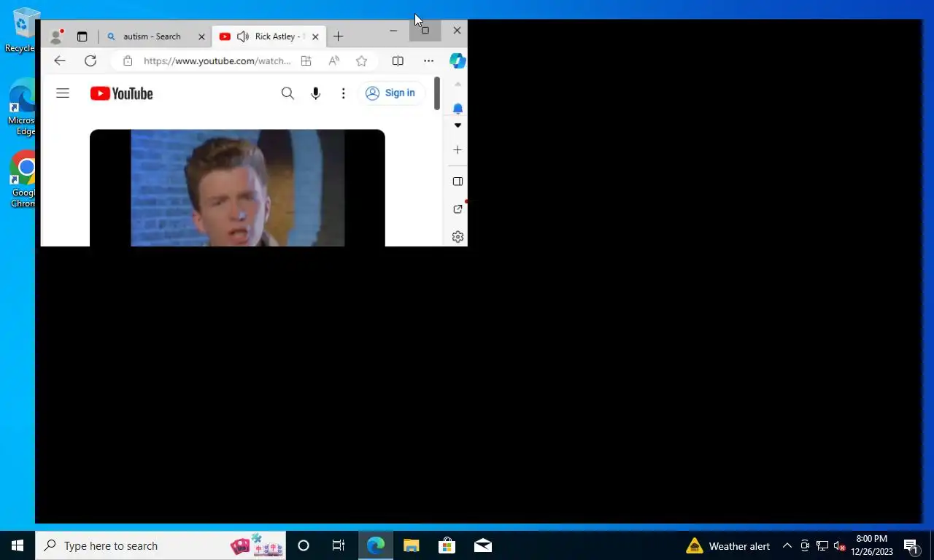Refresh the YouTube page

(x=90, y=61)
